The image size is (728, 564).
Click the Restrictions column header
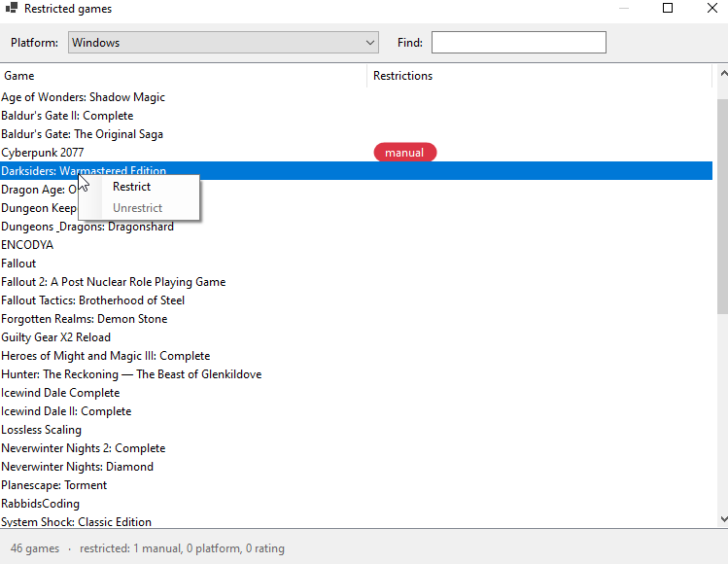tap(539, 76)
